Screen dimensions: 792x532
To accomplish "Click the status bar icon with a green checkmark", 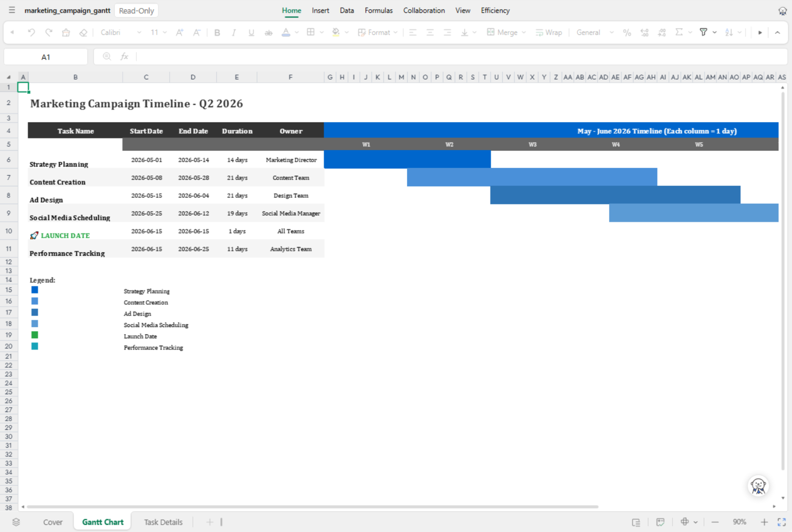I will (x=660, y=522).
